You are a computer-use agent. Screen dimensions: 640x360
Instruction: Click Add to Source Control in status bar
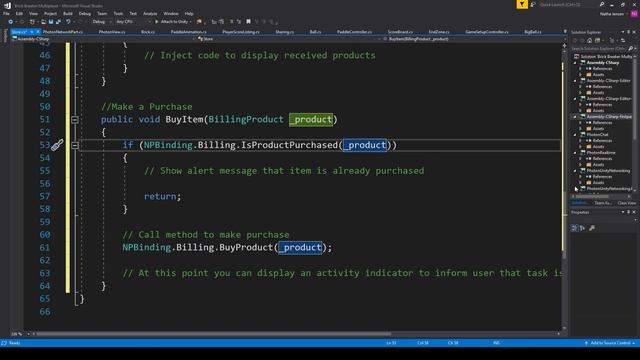click(x=611, y=343)
